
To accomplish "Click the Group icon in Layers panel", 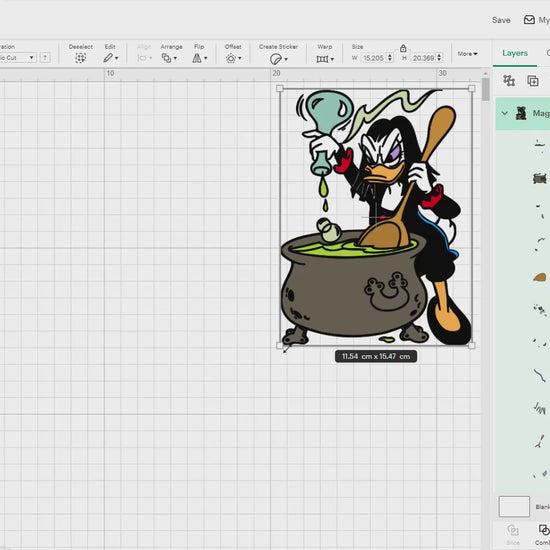I will click(509, 81).
